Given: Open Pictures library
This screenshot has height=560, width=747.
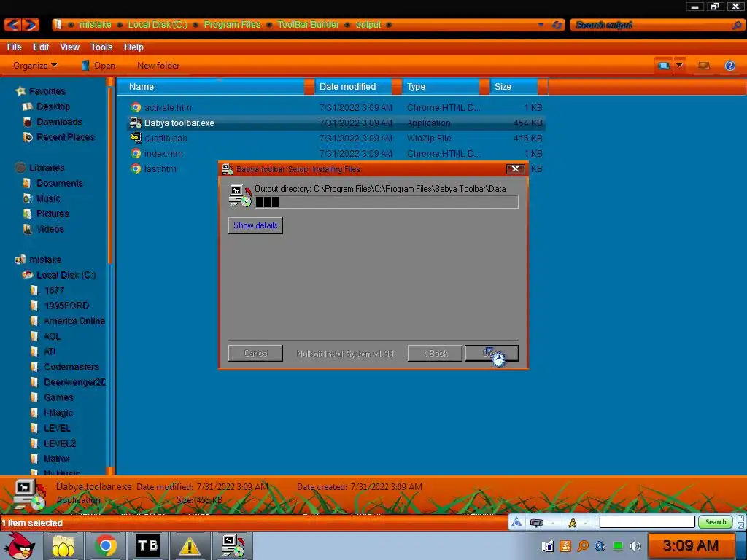Looking at the screenshot, I should (x=53, y=214).
